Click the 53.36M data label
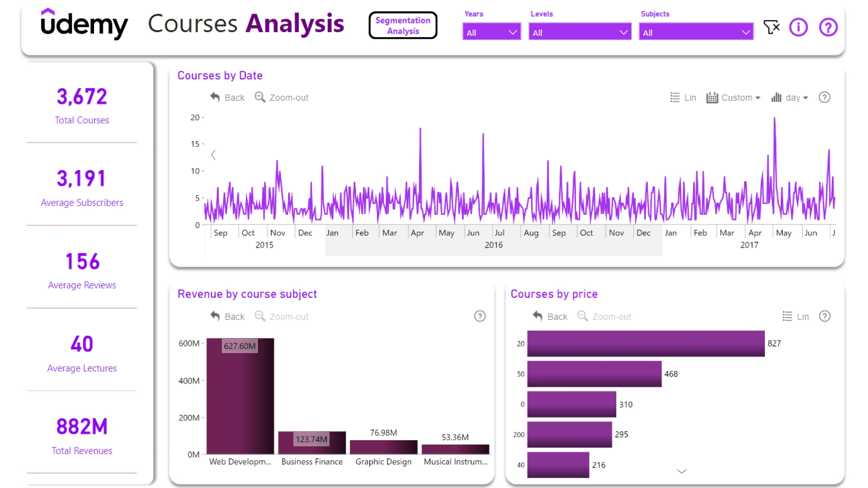This screenshot has width=868, height=488. (x=455, y=437)
